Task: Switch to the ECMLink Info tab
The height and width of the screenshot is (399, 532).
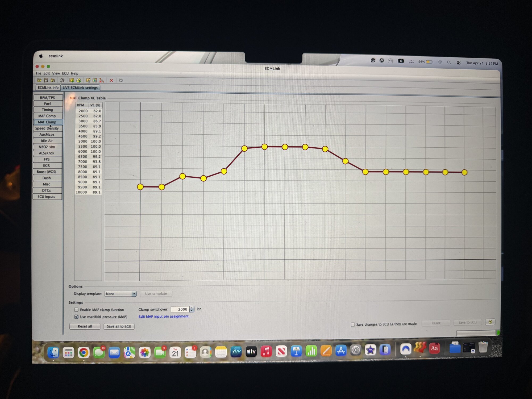Action: click(x=48, y=88)
